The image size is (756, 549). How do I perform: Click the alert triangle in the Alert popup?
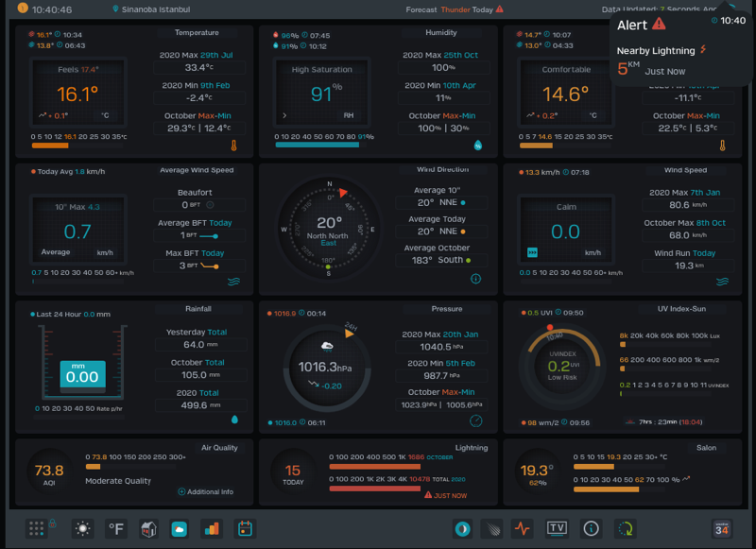click(659, 24)
